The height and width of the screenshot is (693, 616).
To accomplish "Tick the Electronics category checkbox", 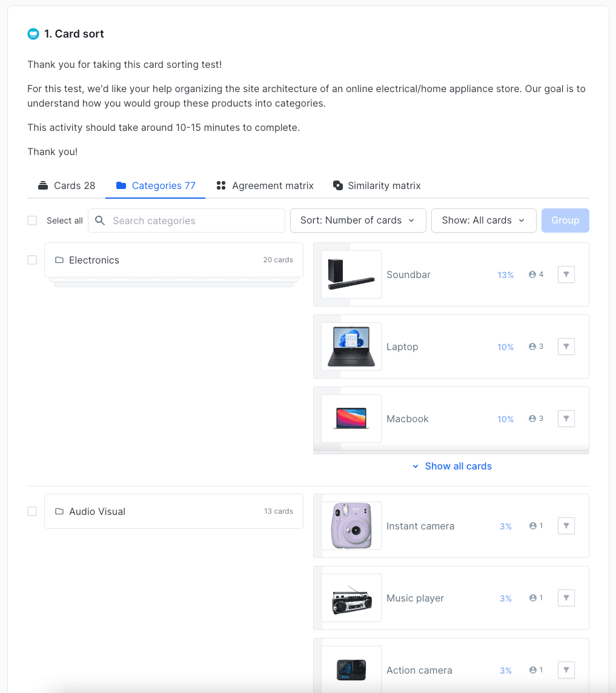I will 32,260.
